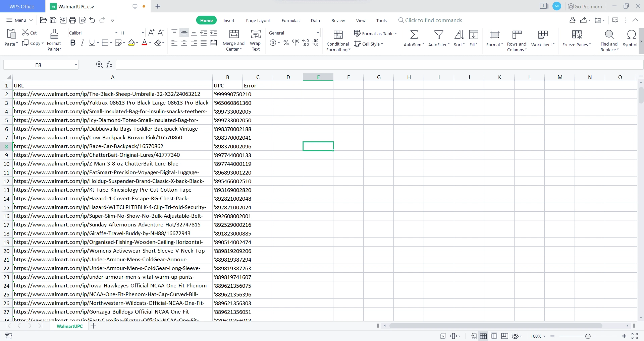Toggle Underline formatting

click(92, 43)
